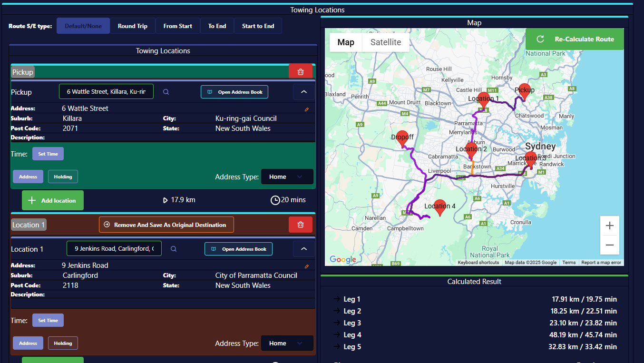The height and width of the screenshot is (363, 644).
Task: Open the Pickup Address Type dropdown
Action: 287,176
